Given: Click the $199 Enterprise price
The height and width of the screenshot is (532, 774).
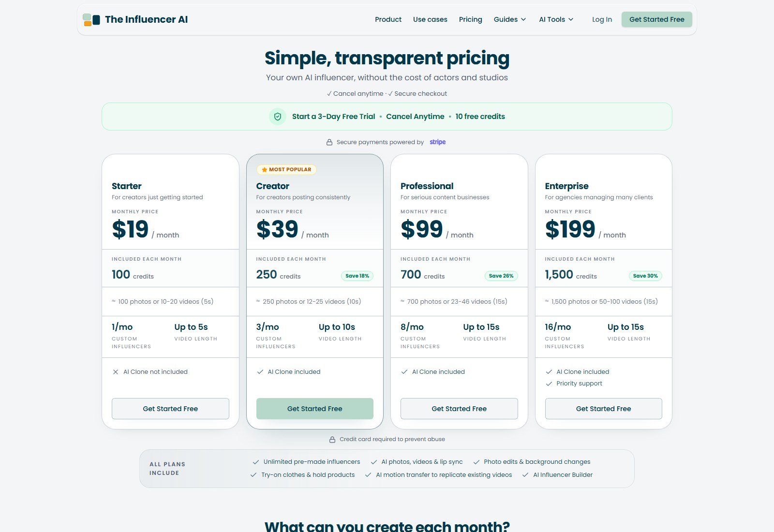Looking at the screenshot, I should [570, 229].
